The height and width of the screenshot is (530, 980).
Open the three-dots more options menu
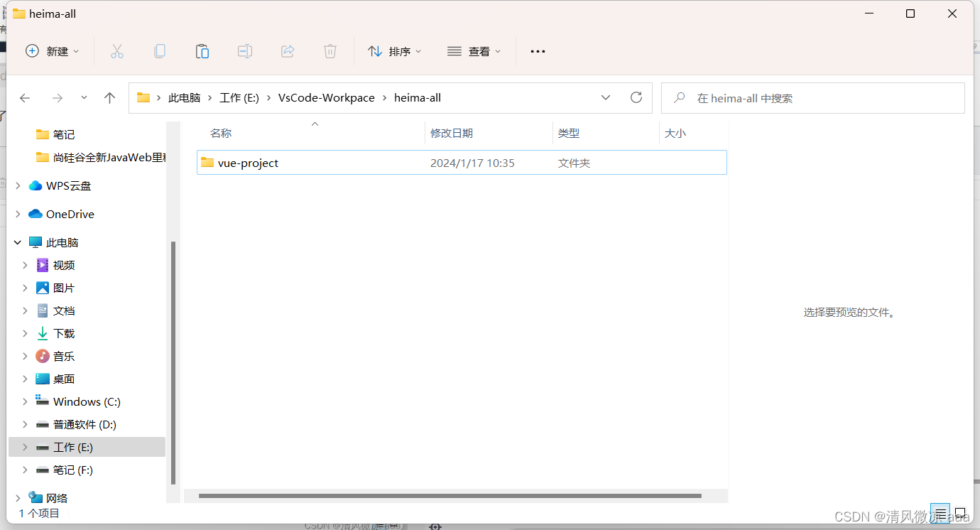coord(538,51)
